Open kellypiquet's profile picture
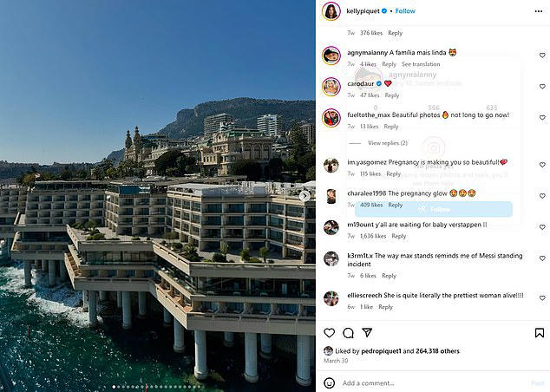550x392 pixels. [331, 11]
